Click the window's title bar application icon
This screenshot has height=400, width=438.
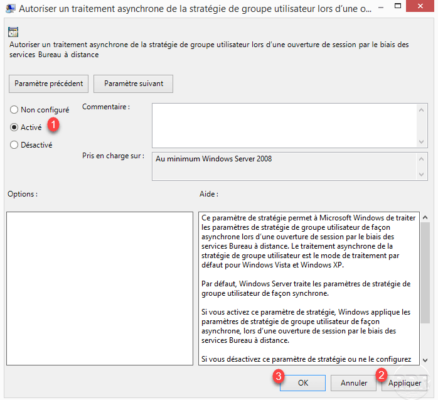[x=10, y=8]
